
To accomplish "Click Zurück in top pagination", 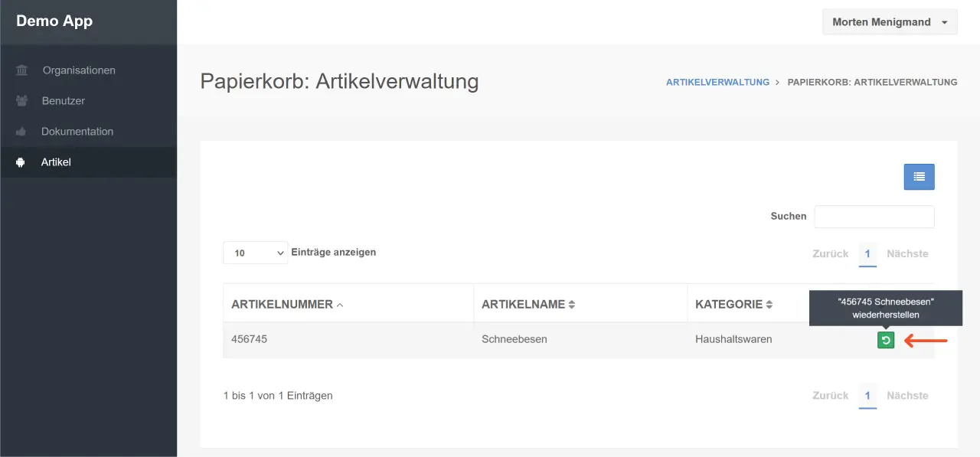I will [x=830, y=253].
